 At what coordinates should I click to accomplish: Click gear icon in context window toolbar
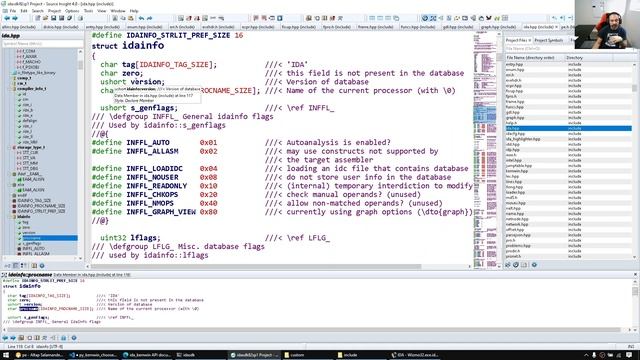tap(74, 338)
